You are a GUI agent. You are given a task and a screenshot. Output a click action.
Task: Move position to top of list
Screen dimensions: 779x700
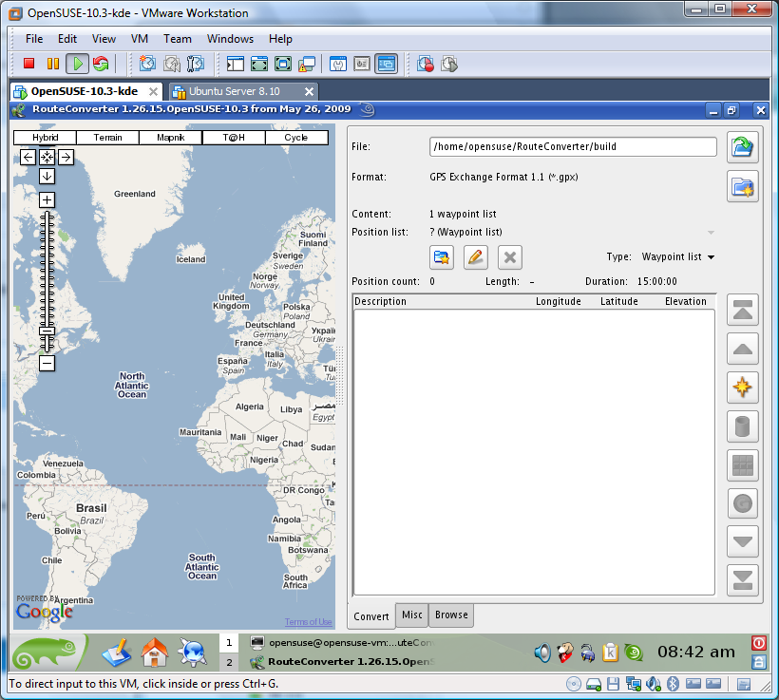tap(742, 311)
